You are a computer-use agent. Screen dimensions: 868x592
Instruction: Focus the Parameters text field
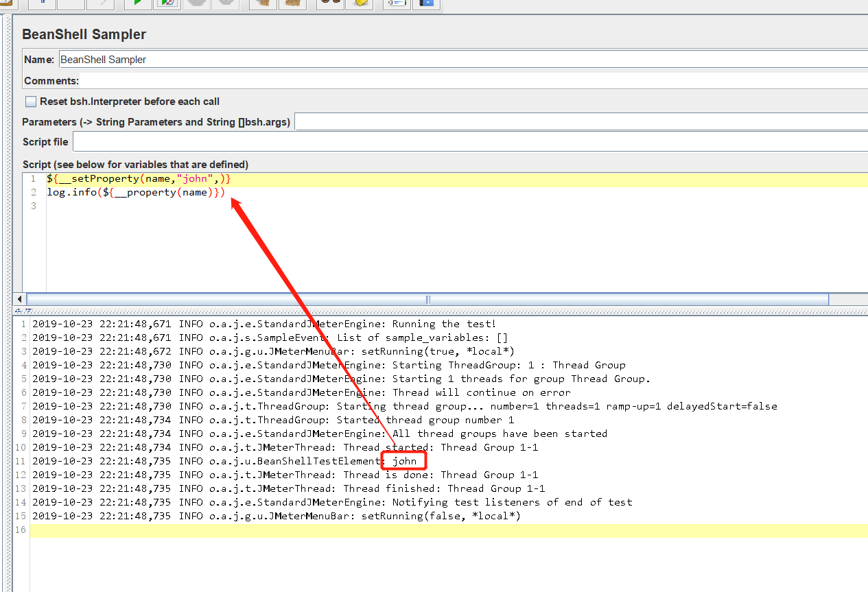click(581, 122)
